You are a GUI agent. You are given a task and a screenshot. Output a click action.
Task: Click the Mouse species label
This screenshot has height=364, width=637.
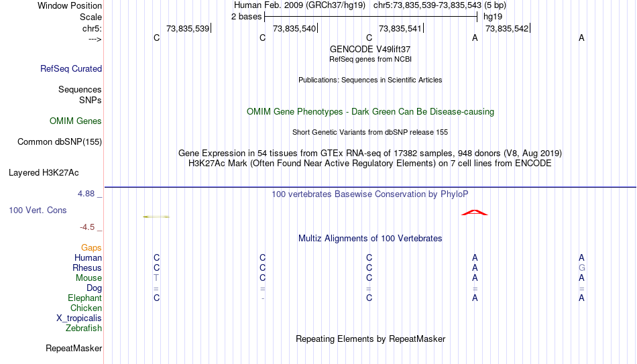point(89,278)
